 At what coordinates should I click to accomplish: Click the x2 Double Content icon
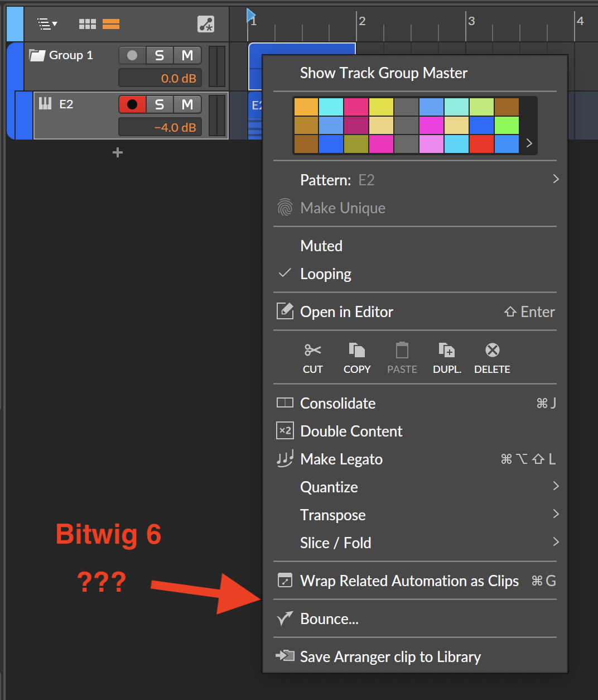tap(285, 430)
